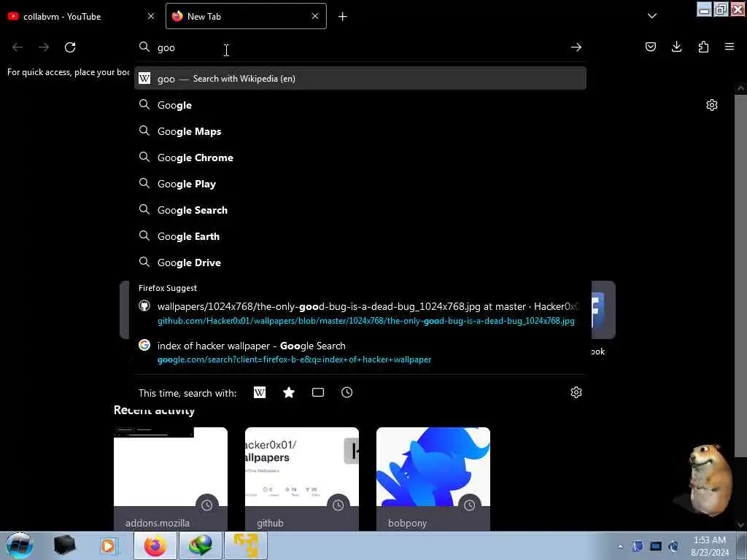Open the GitHub dead-bug wallpaper history result

(360, 314)
